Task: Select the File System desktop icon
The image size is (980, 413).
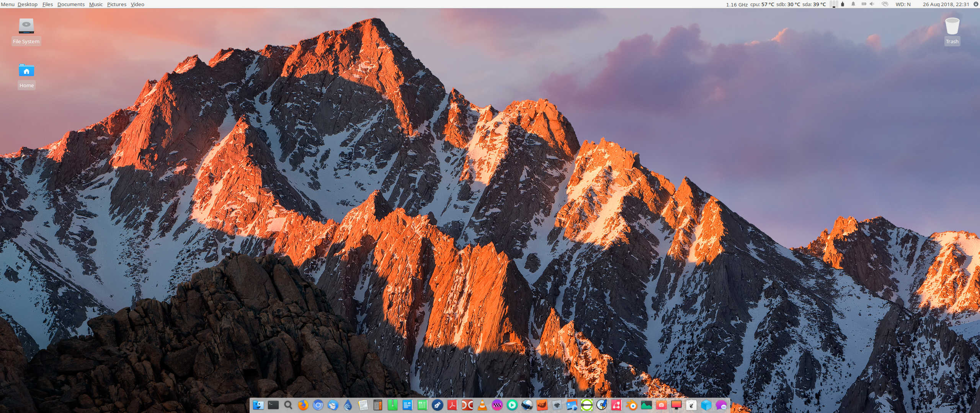Action: tap(26, 31)
